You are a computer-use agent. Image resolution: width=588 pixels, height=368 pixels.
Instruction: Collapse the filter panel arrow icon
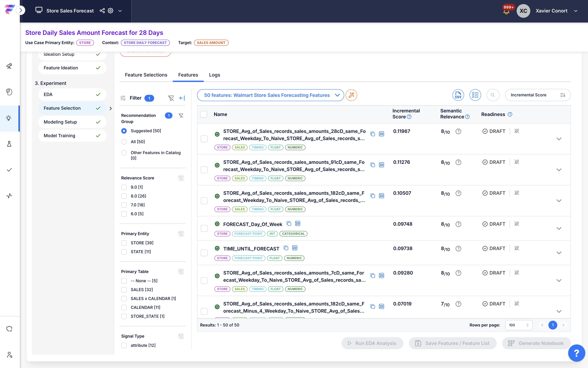[x=182, y=98]
